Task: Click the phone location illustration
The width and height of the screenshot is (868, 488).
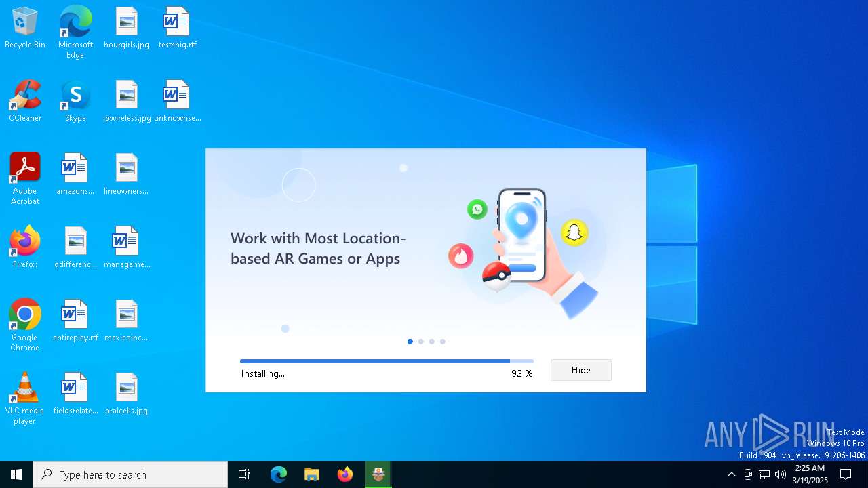Action: 521,235
